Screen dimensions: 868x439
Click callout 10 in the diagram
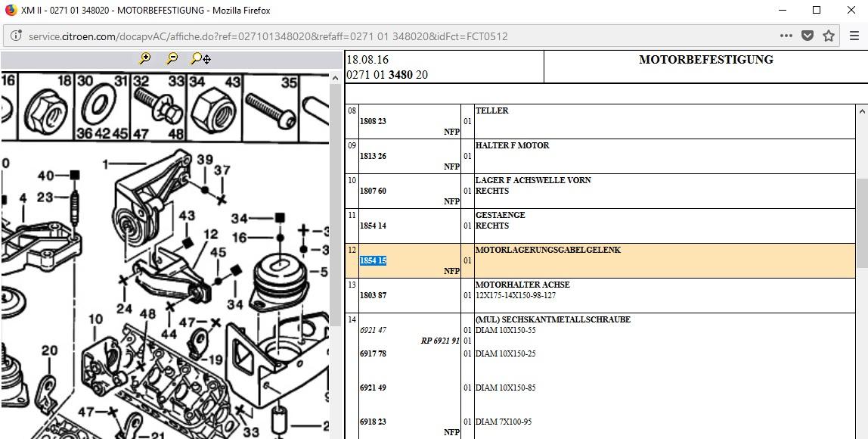click(x=96, y=319)
